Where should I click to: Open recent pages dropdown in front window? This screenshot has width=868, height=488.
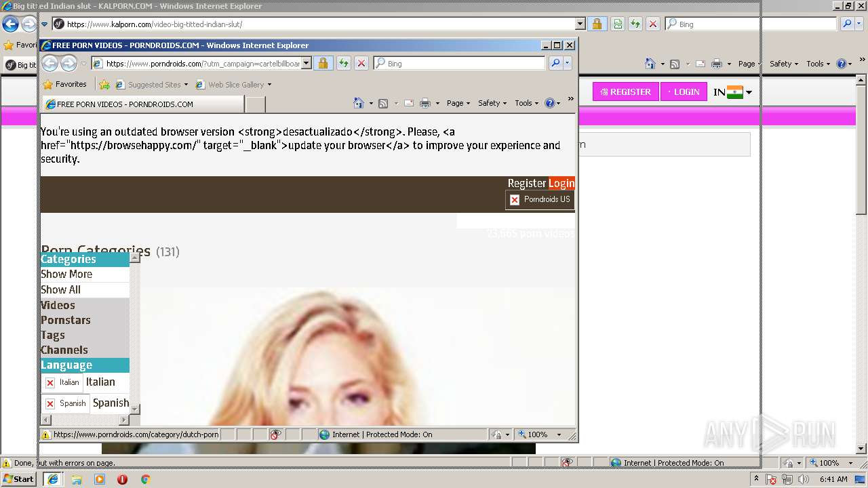(83, 64)
